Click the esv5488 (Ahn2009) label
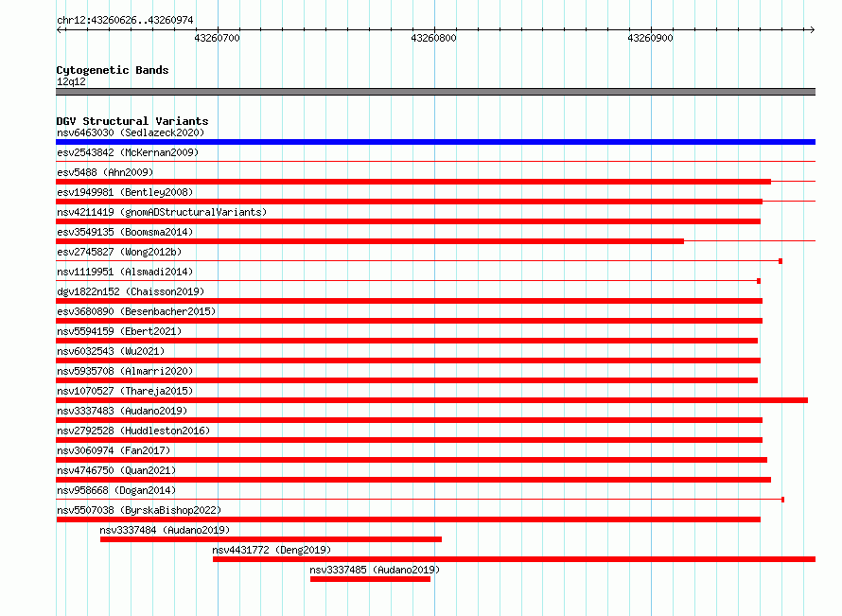This screenshot has height=616, width=842. coord(105,172)
